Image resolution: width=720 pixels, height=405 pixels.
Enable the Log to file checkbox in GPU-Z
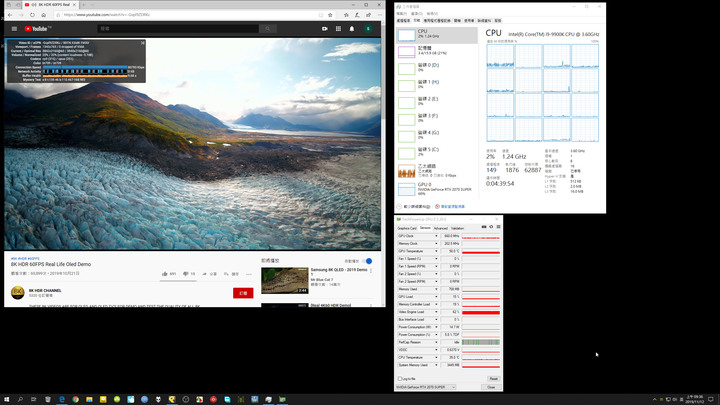(399, 379)
